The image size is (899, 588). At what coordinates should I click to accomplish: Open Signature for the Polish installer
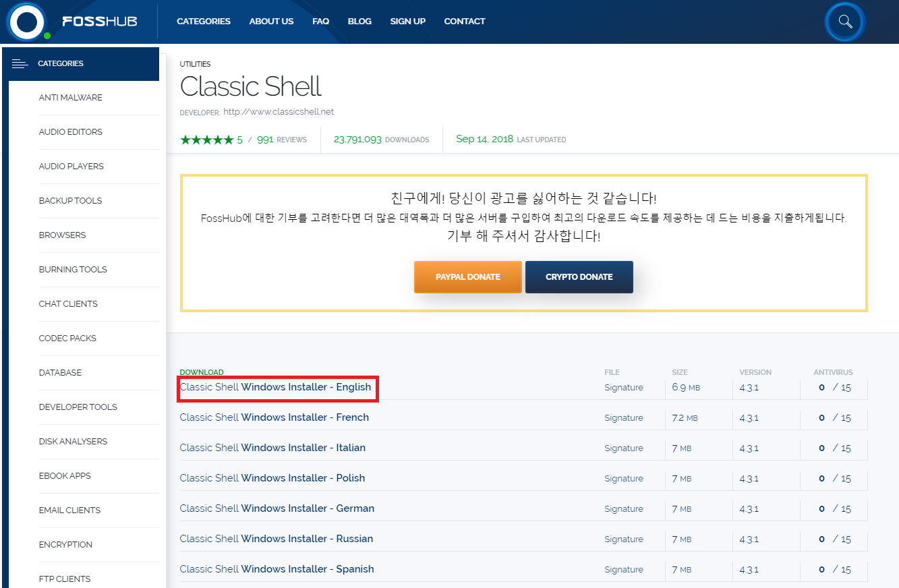624,479
